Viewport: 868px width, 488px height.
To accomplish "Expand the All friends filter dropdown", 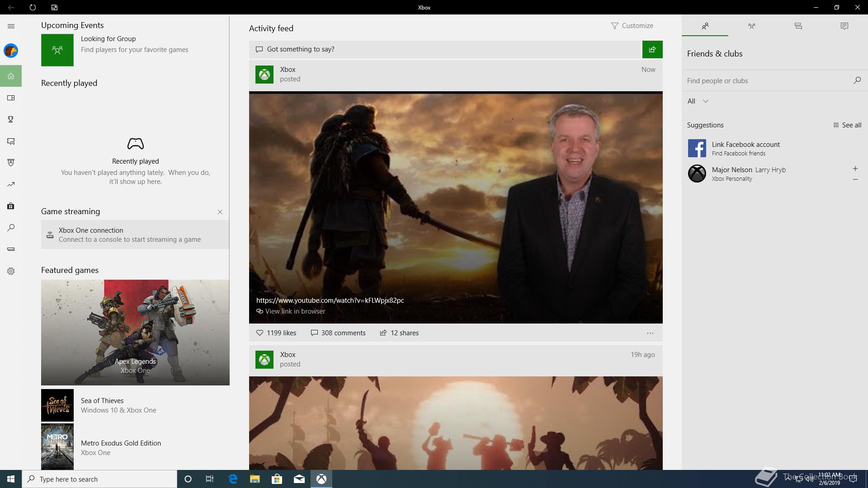I will click(698, 101).
